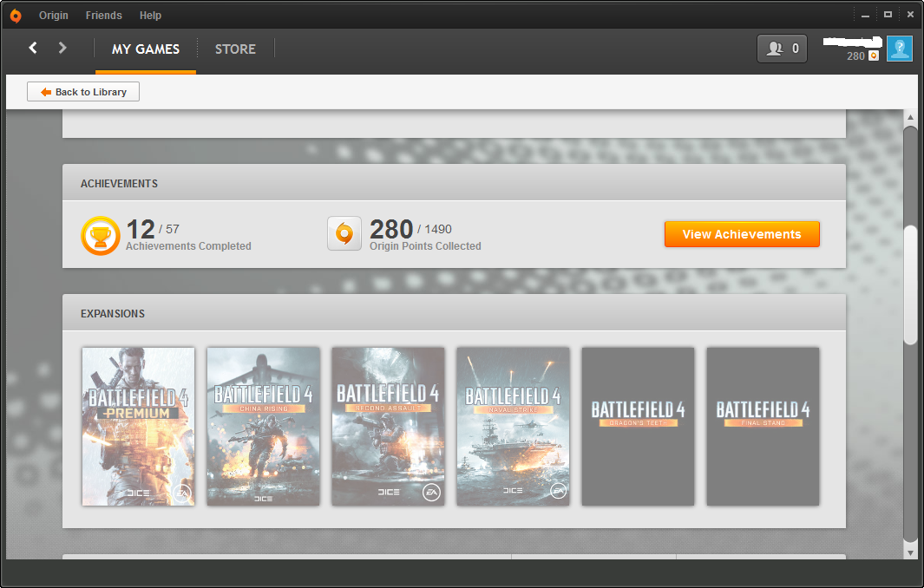Open the Battlefield 4 Final Stand expansion
Screen dimensions: 924x588
[x=763, y=427]
